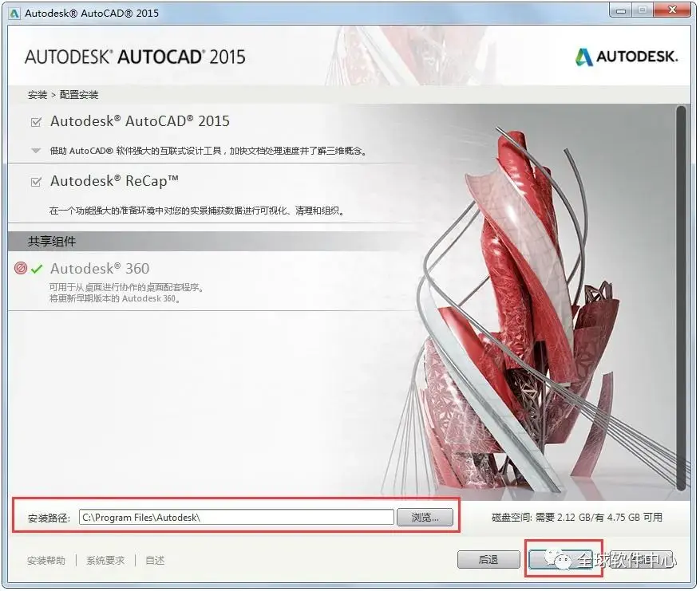Uncheck the Autodesk ReCap checkbox
This screenshot has height=591, width=700.
click(x=36, y=182)
